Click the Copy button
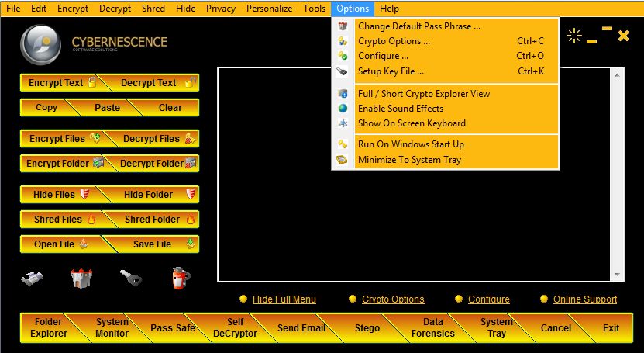Viewport: 644px width, 353px height. coord(46,107)
